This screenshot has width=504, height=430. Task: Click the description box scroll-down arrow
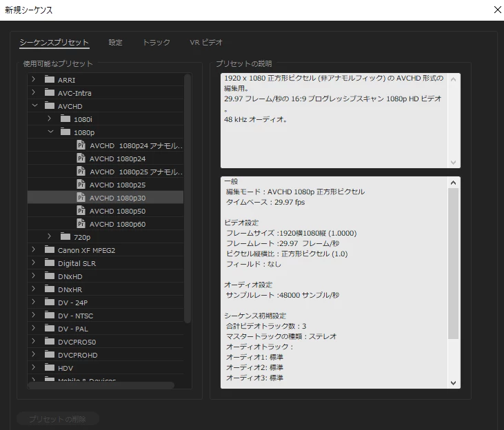(453, 163)
